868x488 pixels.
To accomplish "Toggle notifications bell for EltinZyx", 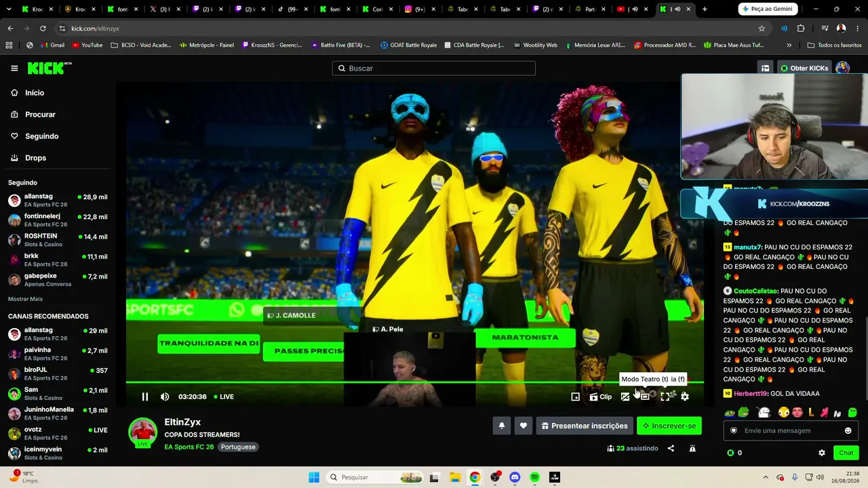I will [502, 426].
